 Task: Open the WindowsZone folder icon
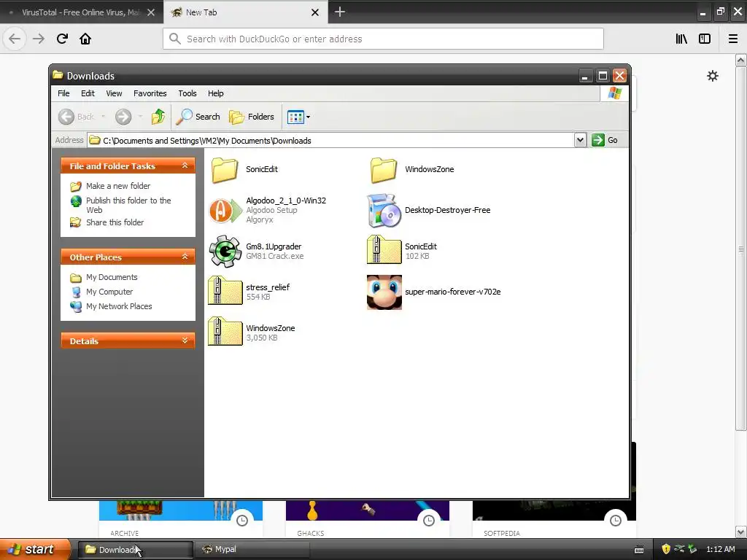coord(384,169)
